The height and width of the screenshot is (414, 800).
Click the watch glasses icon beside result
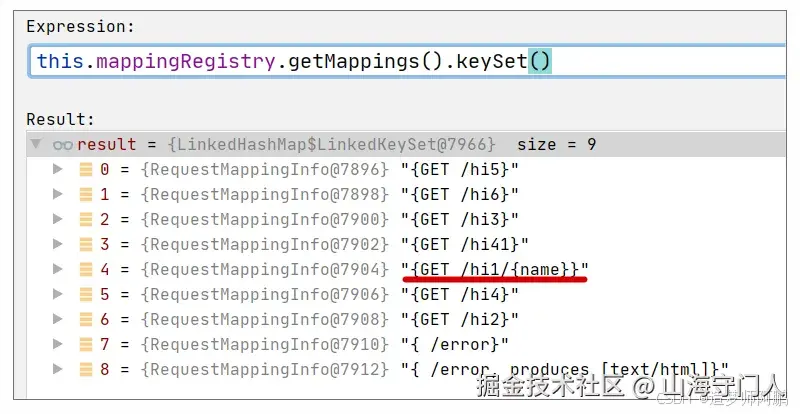pyautogui.click(x=63, y=145)
